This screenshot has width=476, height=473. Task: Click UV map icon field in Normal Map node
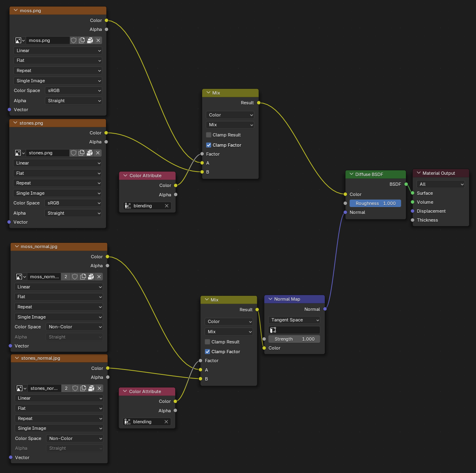tap(294, 330)
